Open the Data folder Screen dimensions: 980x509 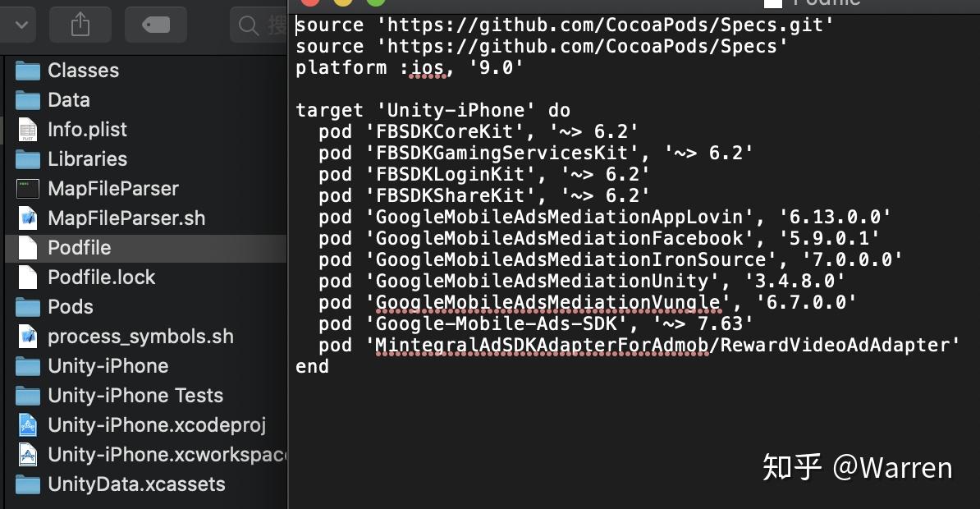pos(70,99)
